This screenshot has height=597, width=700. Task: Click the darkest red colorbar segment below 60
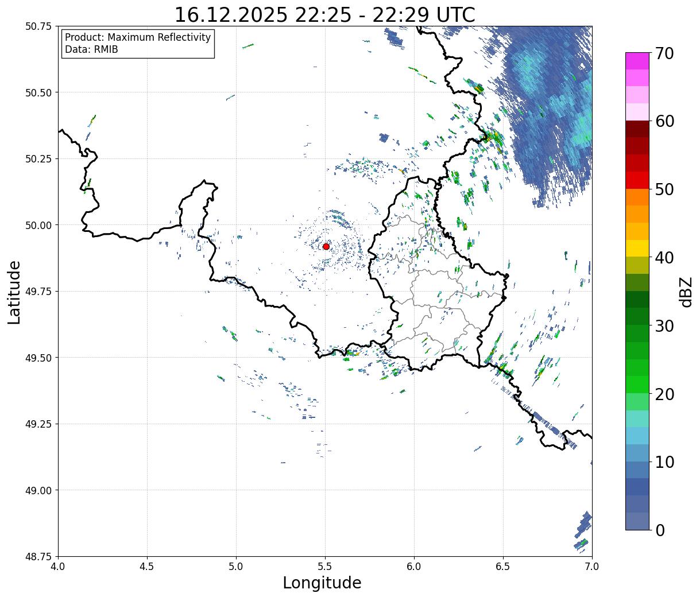(x=637, y=129)
